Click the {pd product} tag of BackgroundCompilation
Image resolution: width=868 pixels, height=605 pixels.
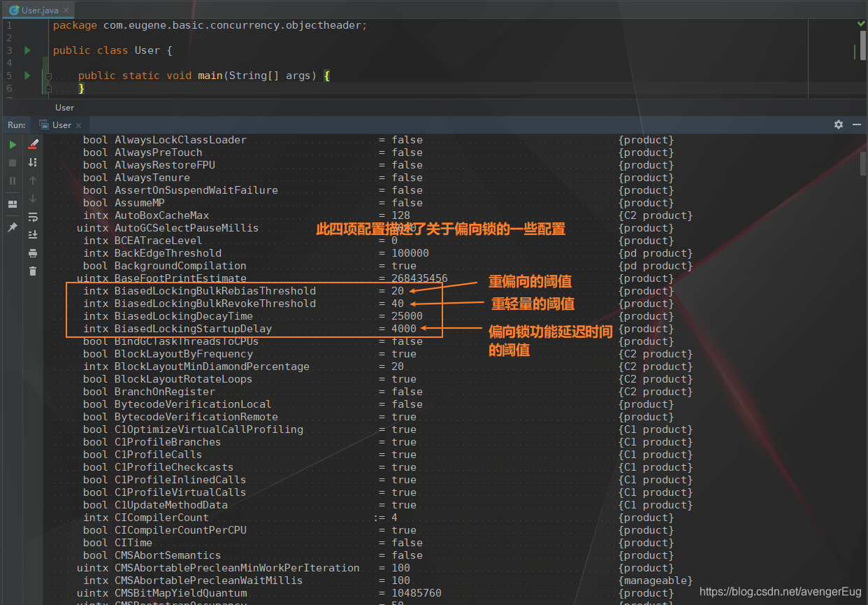coord(656,266)
